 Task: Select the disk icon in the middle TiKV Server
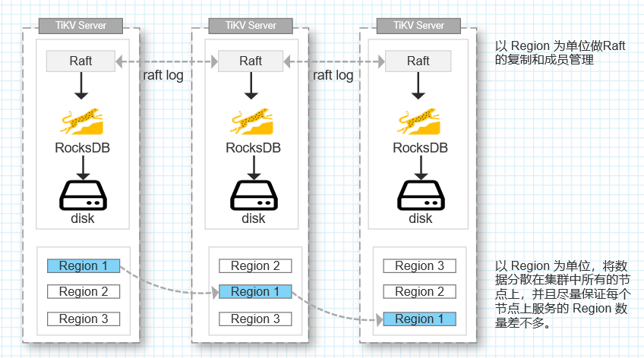pyautogui.click(x=254, y=196)
